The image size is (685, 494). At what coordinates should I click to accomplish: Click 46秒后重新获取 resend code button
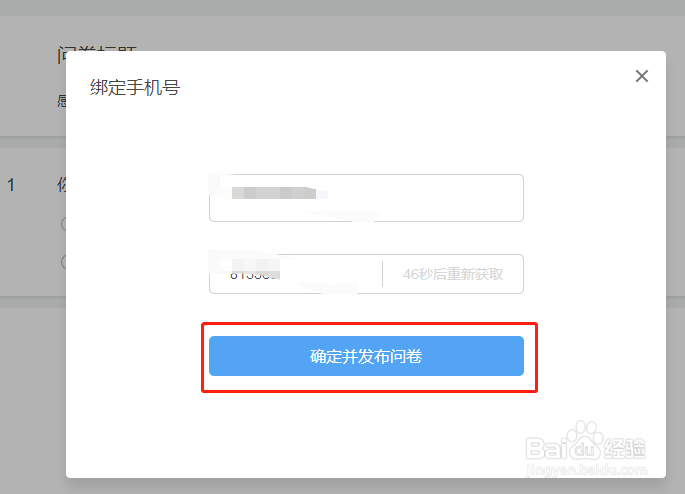coord(453,274)
